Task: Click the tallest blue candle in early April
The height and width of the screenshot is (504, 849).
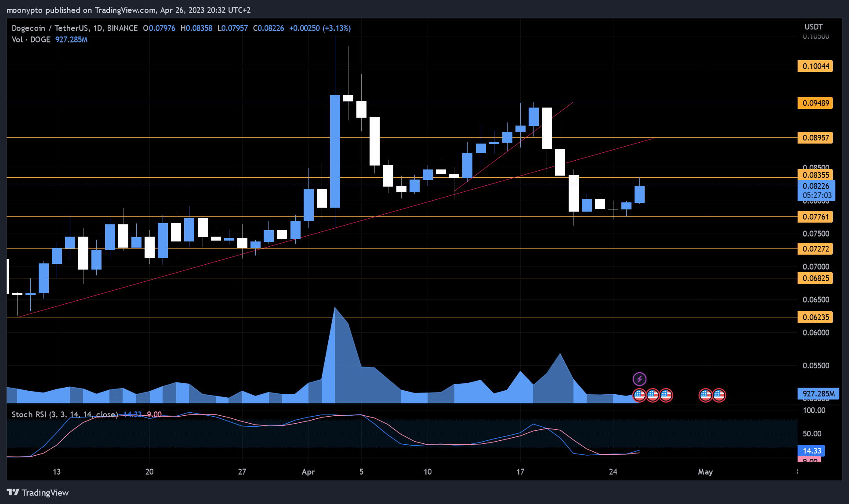Action: click(x=335, y=151)
